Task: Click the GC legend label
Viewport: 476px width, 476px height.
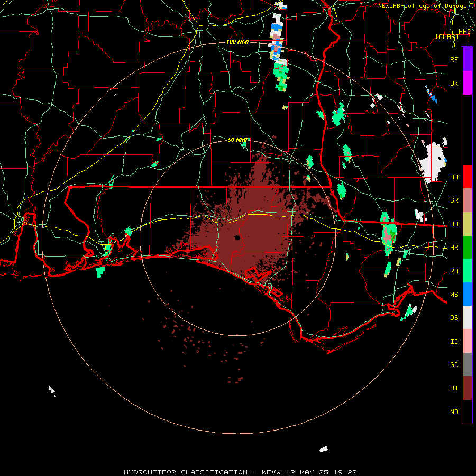Action: pyautogui.click(x=454, y=365)
